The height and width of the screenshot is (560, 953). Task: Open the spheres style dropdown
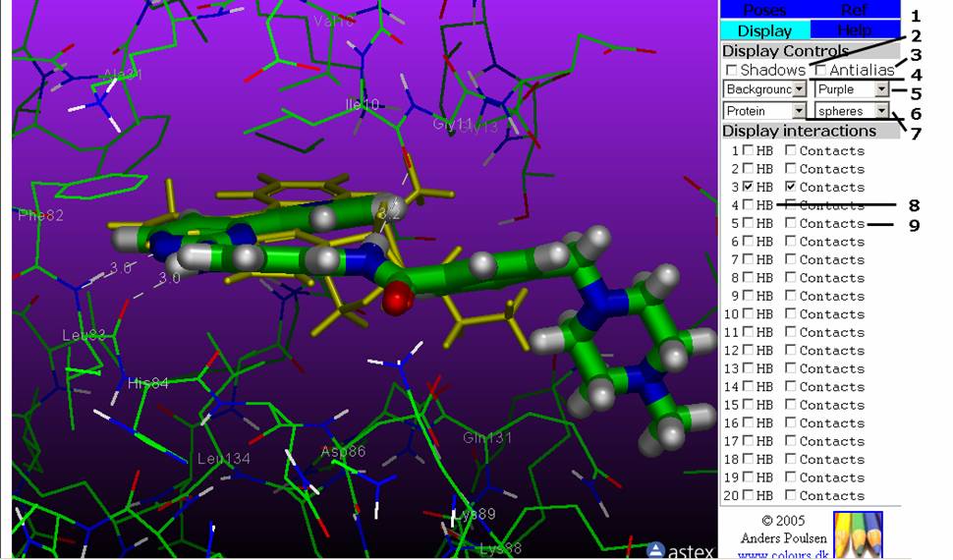(852, 111)
